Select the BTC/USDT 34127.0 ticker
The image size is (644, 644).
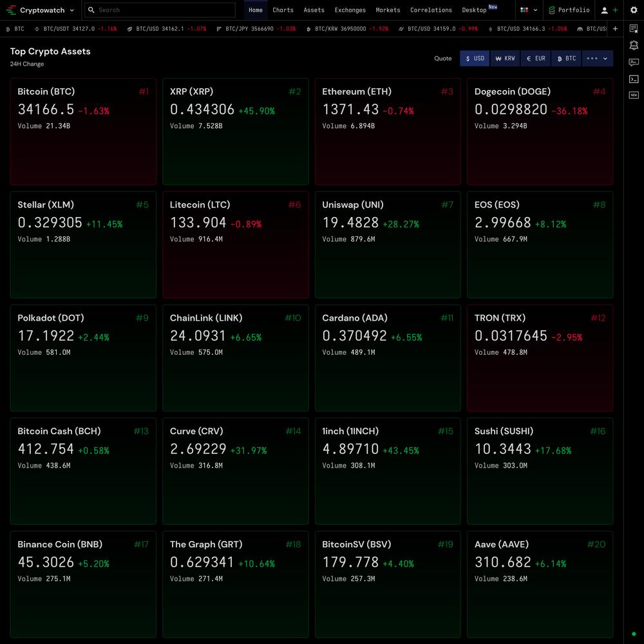(75, 29)
